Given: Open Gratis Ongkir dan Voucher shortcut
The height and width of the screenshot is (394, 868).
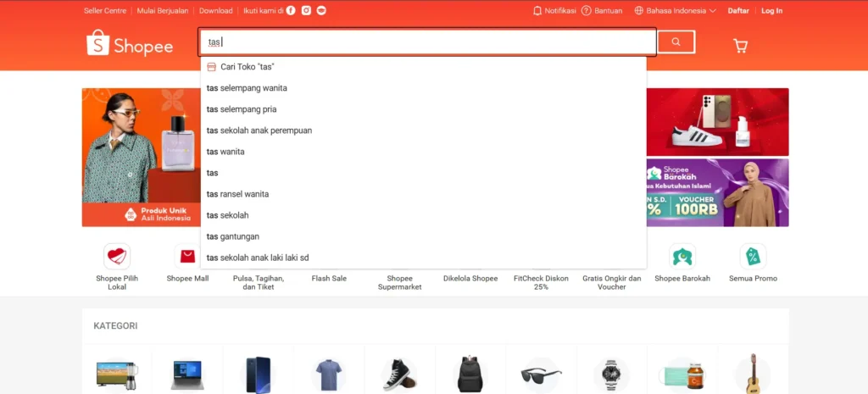Looking at the screenshot, I should 612,282.
